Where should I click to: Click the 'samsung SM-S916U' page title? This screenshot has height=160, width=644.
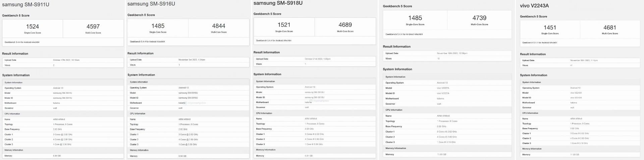pyautogui.click(x=151, y=4)
